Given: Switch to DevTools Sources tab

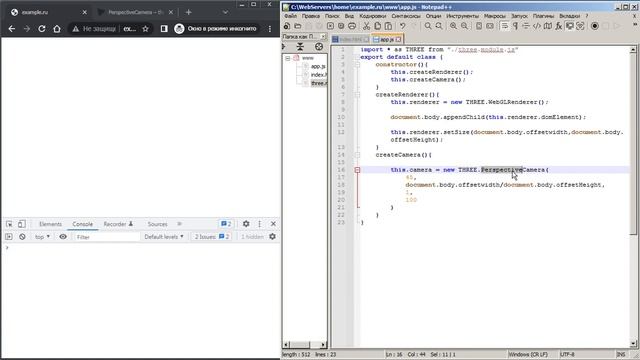Looking at the screenshot, I should 158,224.
